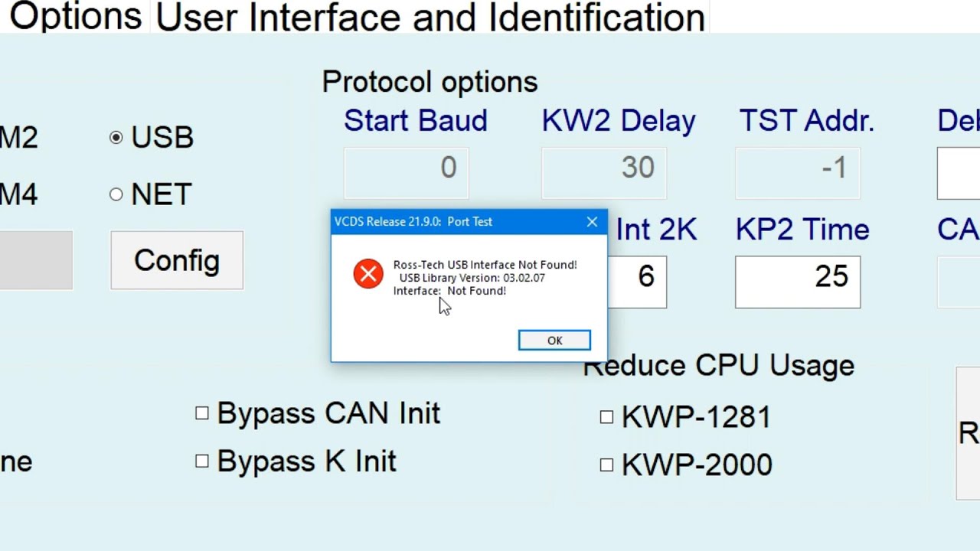
Task: Click 'USB Library Version: 03.02.07' text
Action: click(472, 278)
